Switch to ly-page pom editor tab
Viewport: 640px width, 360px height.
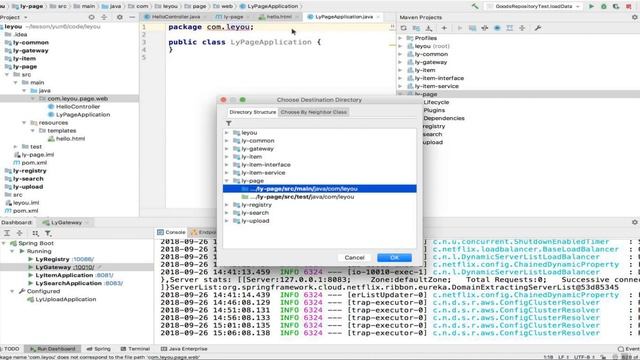point(232,17)
